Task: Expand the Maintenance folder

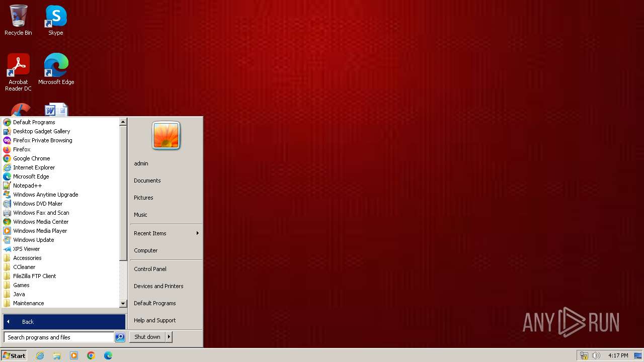Action: pyautogui.click(x=28, y=303)
